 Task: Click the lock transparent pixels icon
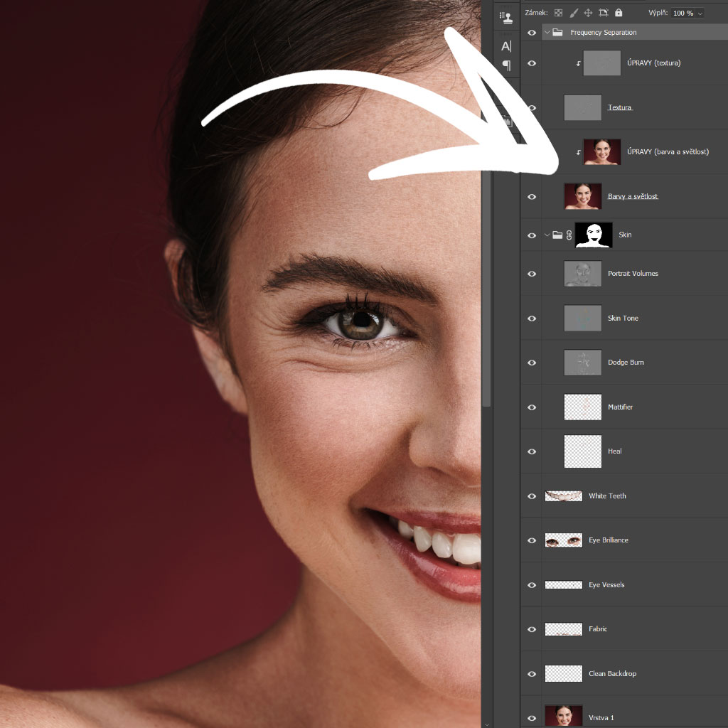coord(558,13)
